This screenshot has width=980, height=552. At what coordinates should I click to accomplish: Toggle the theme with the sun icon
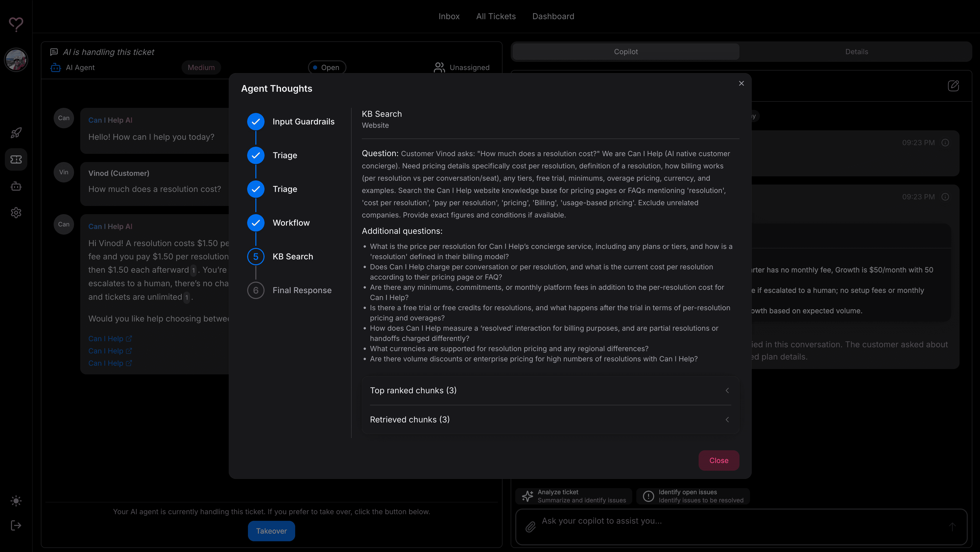coord(16,501)
